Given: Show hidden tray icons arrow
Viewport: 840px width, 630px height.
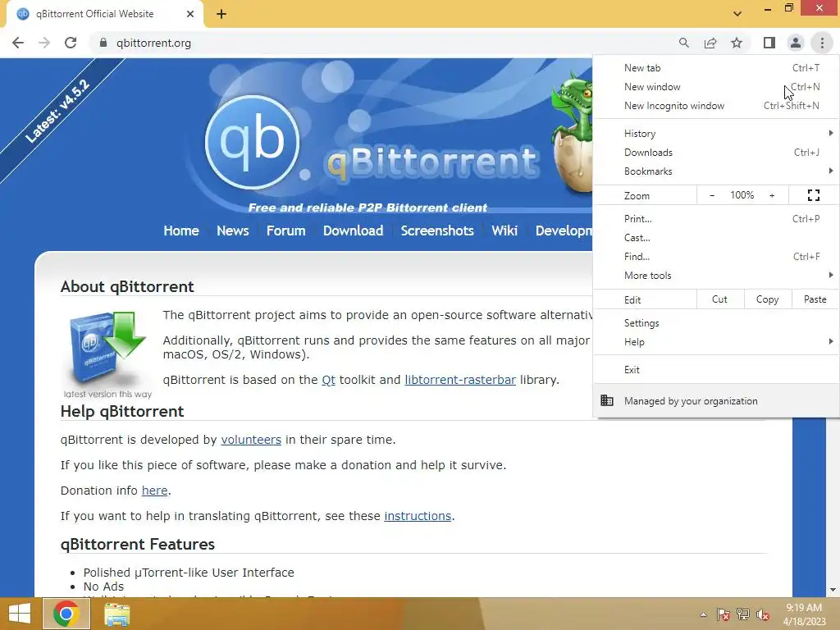Looking at the screenshot, I should (703, 614).
